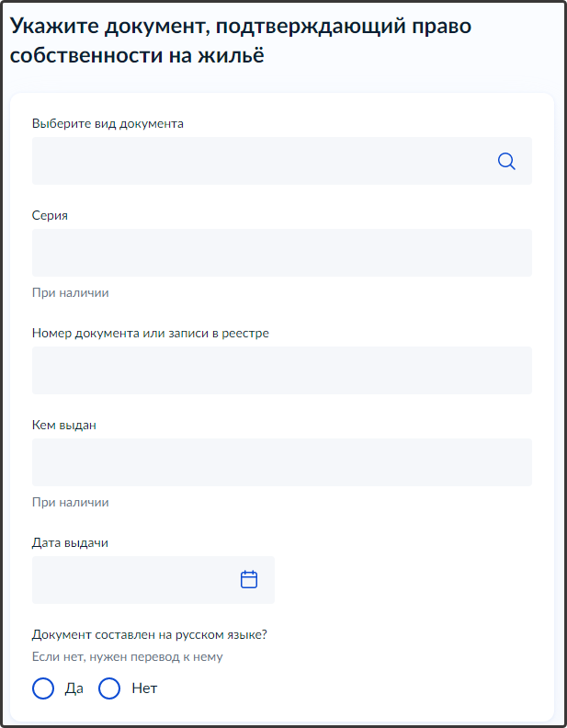Click the "Документ составлен на русском языке?" question

tap(155, 634)
